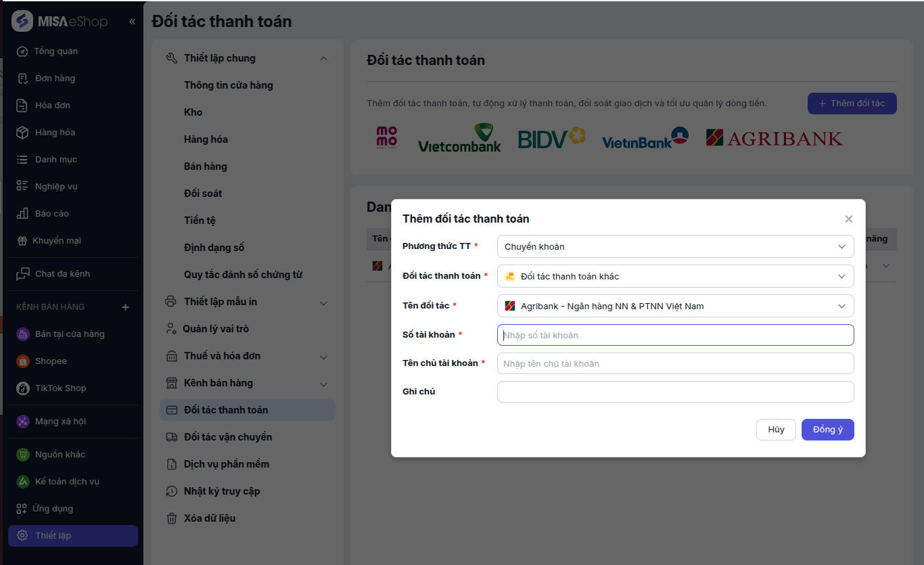This screenshot has width=924, height=565.
Task: Select Hàng hóa under Thiết lập chung
Action: pyautogui.click(x=206, y=139)
